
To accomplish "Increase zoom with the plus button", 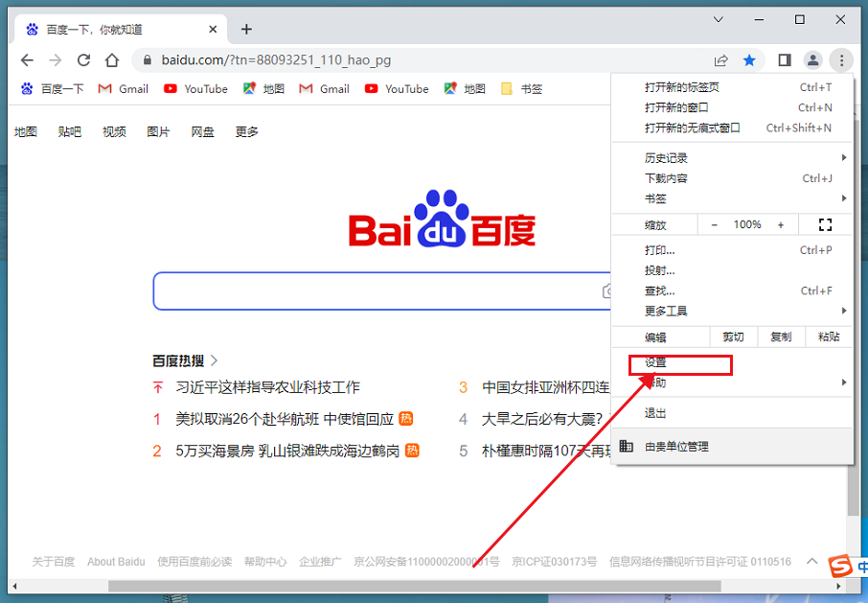I will pyautogui.click(x=781, y=225).
